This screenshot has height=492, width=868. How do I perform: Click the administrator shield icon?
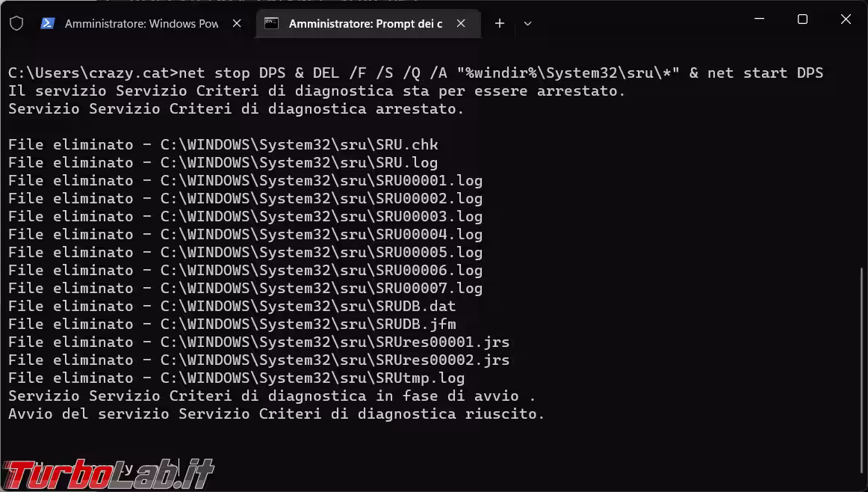point(16,24)
